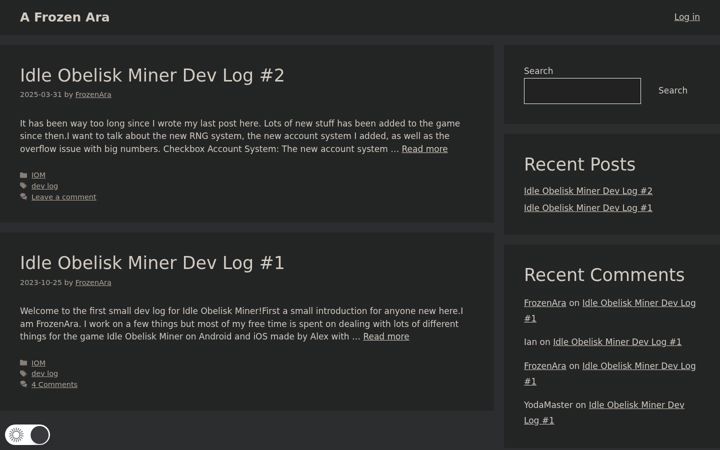Click Read more in Dev Log #2 excerpt
This screenshot has height=450, width=720.
[425, 149]
